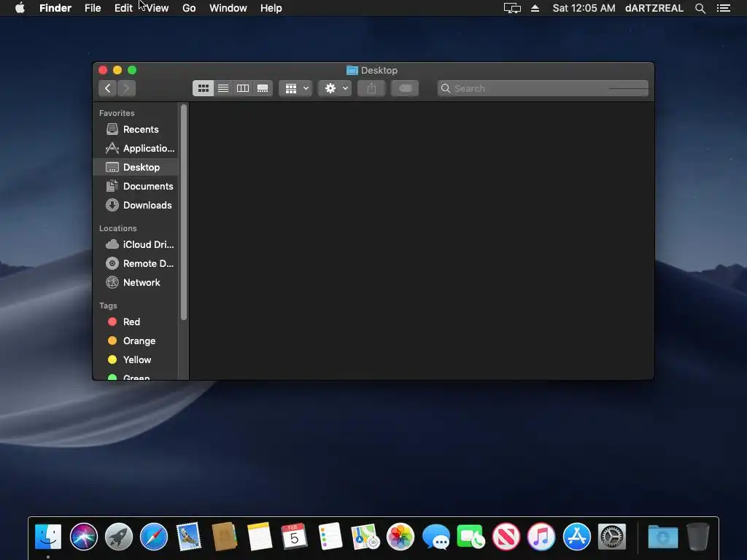Open Calendar in the Dock
The image size is (747, 560).
295,537
